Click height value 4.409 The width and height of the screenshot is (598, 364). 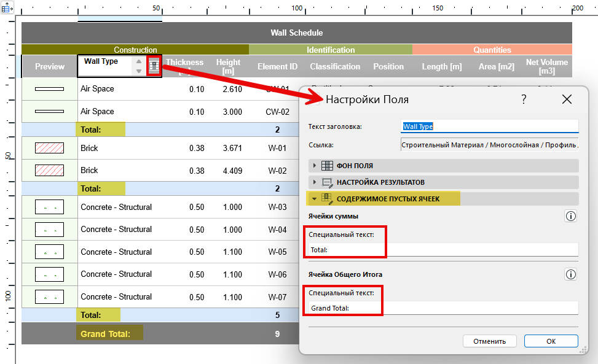[x=232, y=171]
